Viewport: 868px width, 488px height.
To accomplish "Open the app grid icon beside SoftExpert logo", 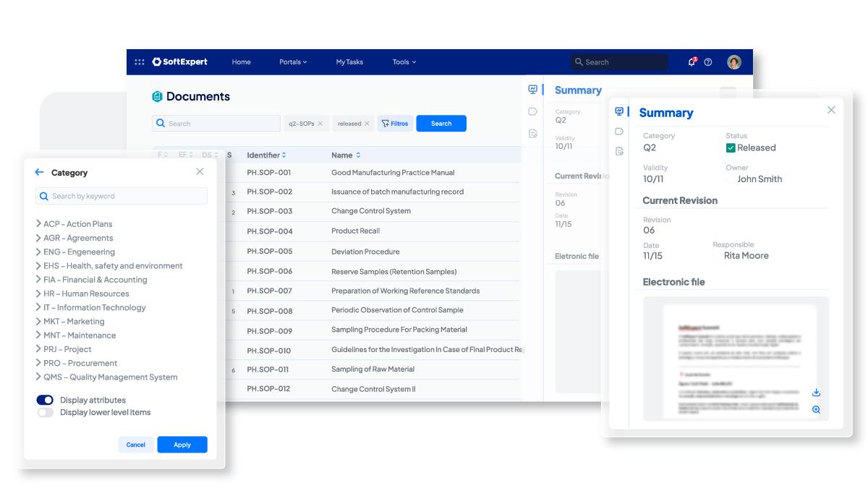I will coord(141,61).
